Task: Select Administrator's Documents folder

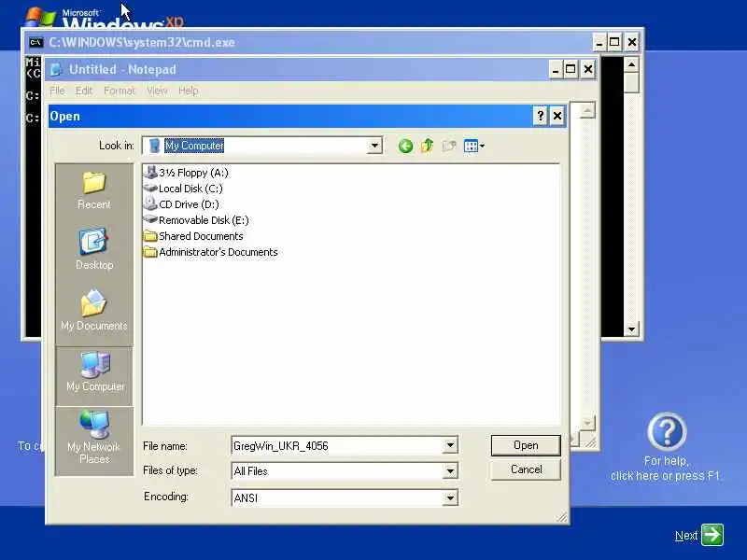Action: (211, 252)
